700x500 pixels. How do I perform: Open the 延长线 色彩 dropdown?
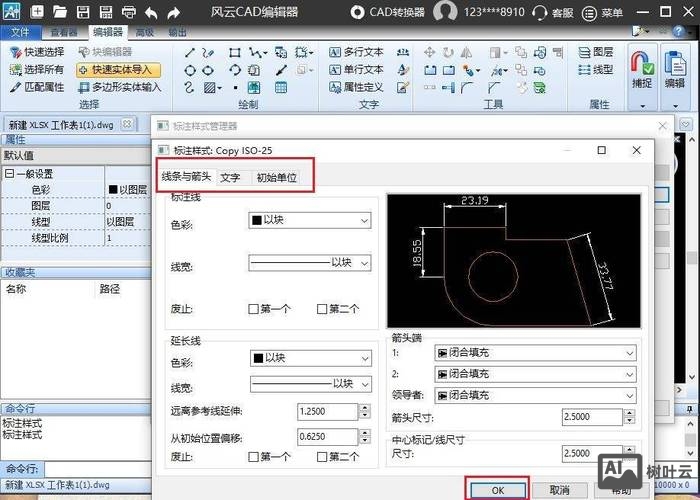point(311,358)
